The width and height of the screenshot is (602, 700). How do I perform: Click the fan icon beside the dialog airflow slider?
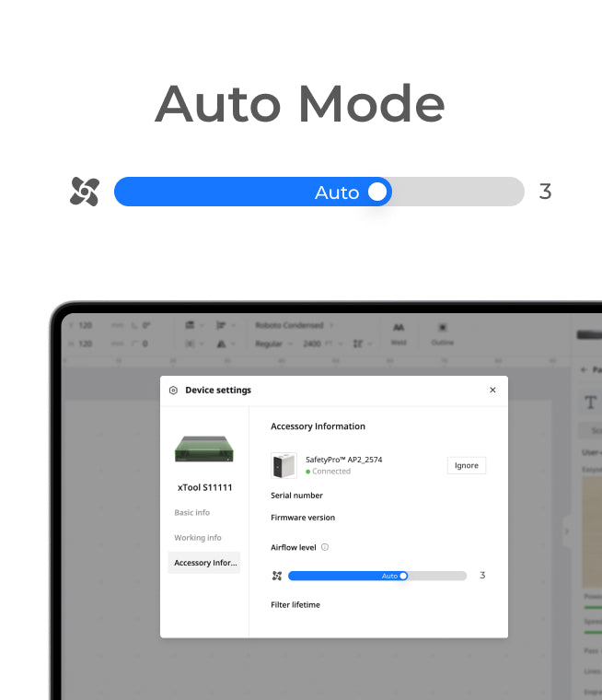[x=277, y=576]
